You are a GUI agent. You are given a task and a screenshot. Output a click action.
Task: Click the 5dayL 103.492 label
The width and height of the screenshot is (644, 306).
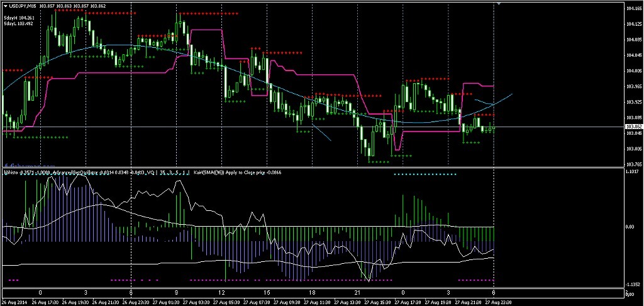[x=19, y=24]
